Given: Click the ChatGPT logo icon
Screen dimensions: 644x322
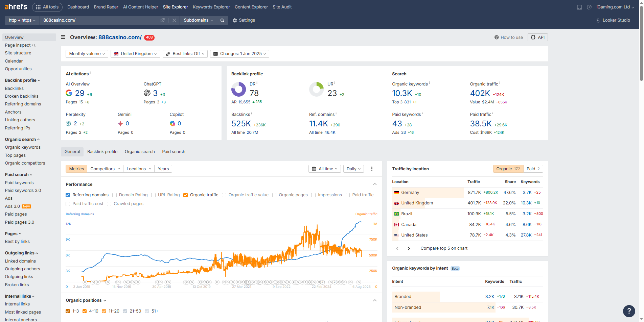Looking at the screenshot, I should [147, 93].
